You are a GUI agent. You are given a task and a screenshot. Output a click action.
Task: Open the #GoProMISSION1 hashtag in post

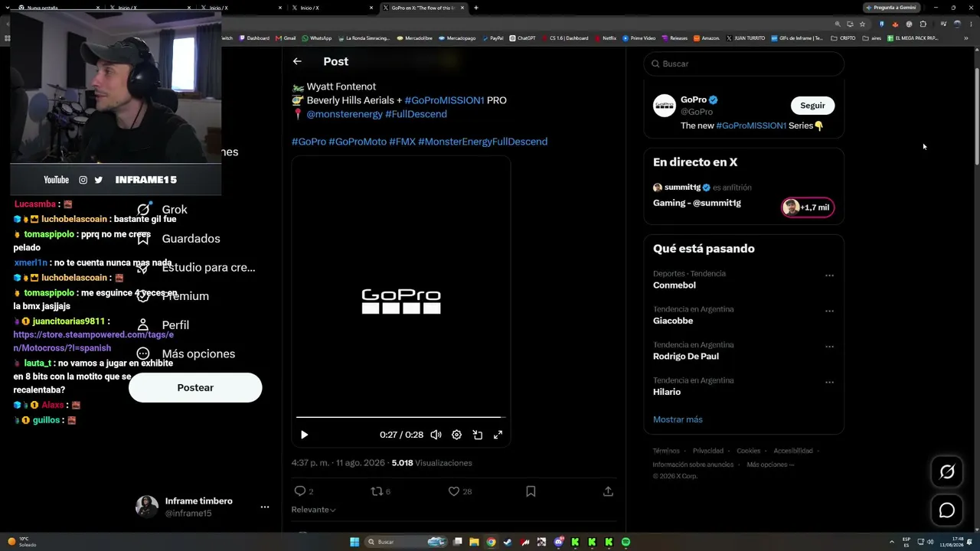click(444, 100)
